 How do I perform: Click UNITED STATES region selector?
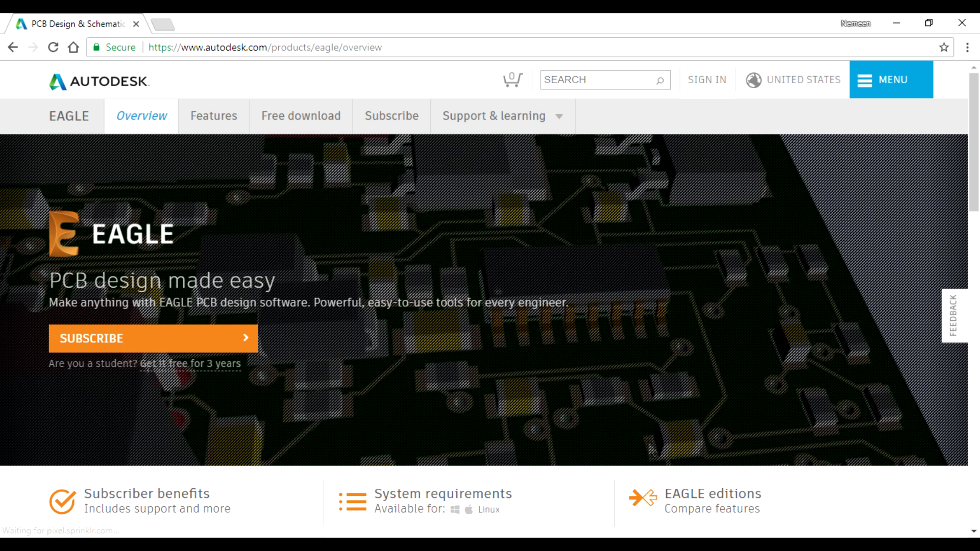coord(803,80)
